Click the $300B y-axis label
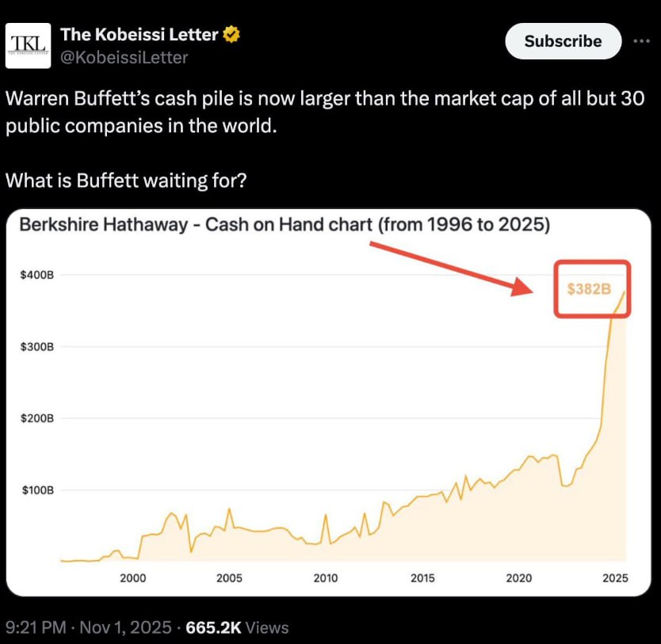The width and height of the screenshot is (661, 644). (x=36, y=346)
